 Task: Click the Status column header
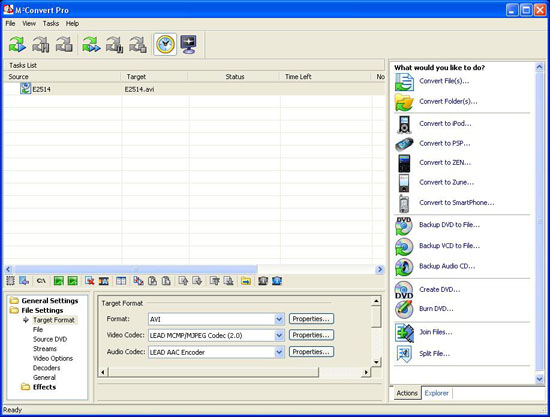234,76
